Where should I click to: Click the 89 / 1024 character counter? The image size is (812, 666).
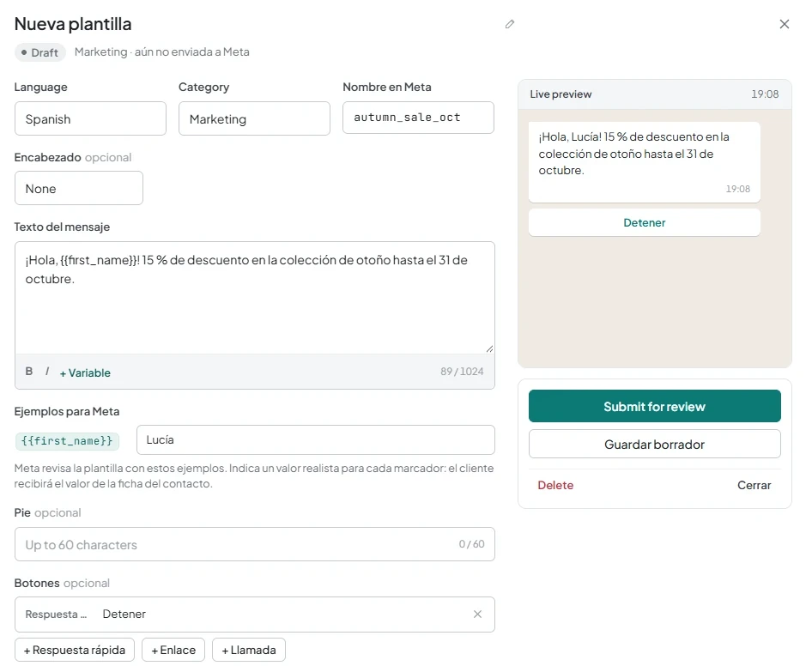pyautogui.click(x=462, y=372)
